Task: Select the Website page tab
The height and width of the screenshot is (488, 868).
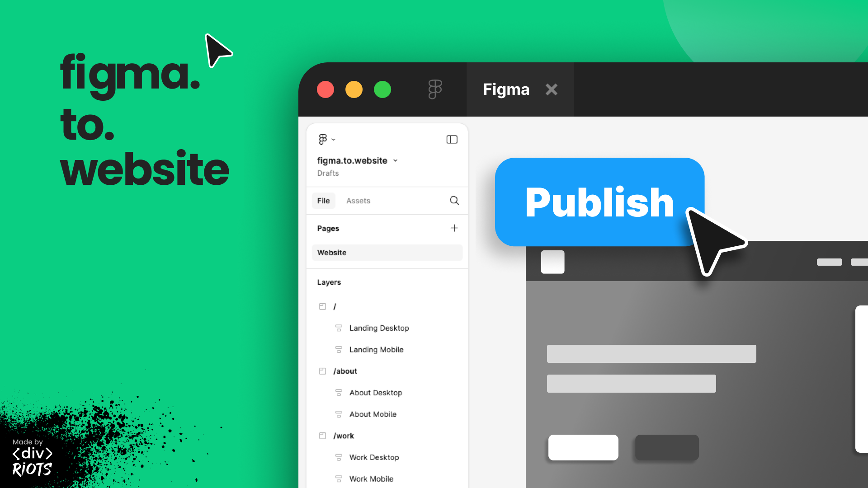Action: click(x=387, y=253)
